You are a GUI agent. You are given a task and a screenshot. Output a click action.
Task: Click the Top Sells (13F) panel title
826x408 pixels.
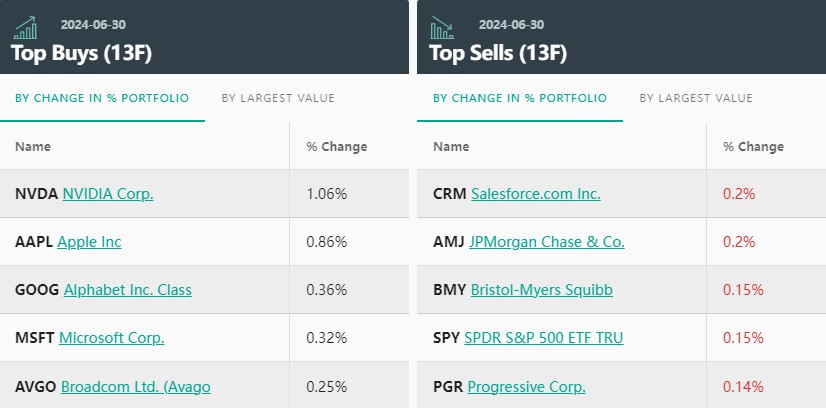click(498, 53)
